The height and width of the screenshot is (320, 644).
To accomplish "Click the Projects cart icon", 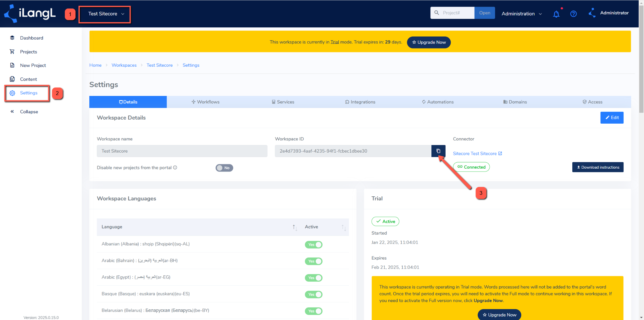I will click(12, 52).
